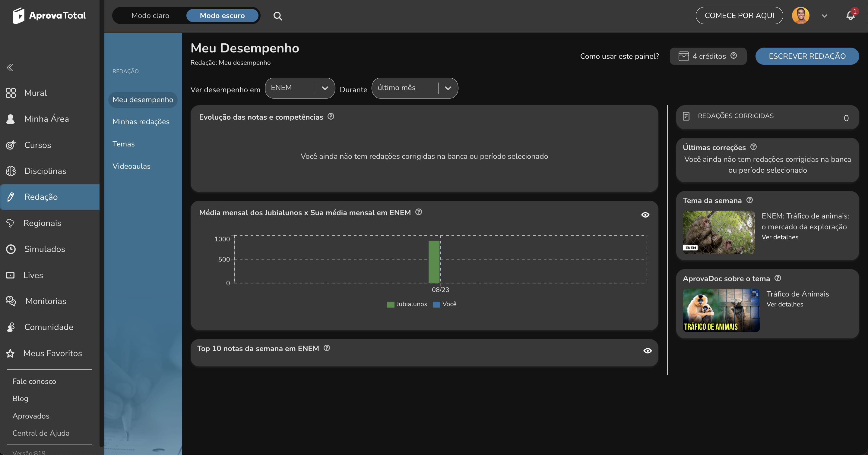Click the Regionais map icon
Viewport: 868px width, 455px height.
tap(10, 223)
